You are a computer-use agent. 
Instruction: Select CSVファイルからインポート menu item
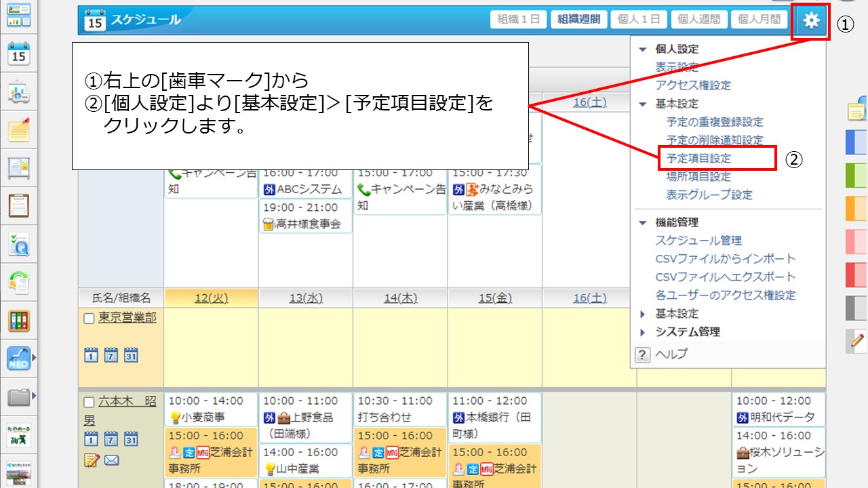click(x=725, y=259)
